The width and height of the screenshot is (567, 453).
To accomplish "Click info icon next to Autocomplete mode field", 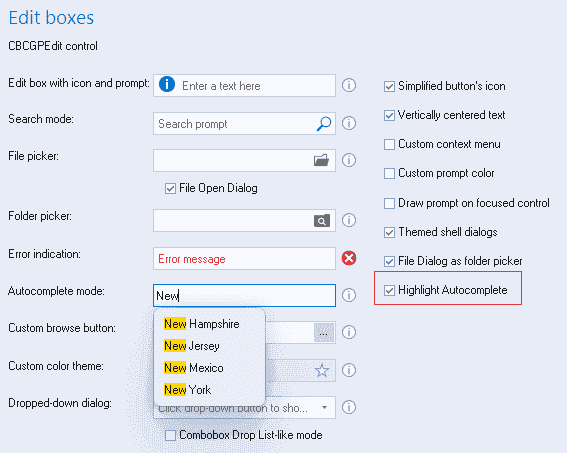I will tap(349, 295).
